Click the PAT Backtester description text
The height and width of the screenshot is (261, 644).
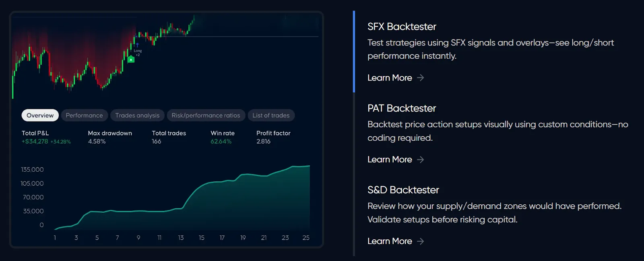coord(498,131)
